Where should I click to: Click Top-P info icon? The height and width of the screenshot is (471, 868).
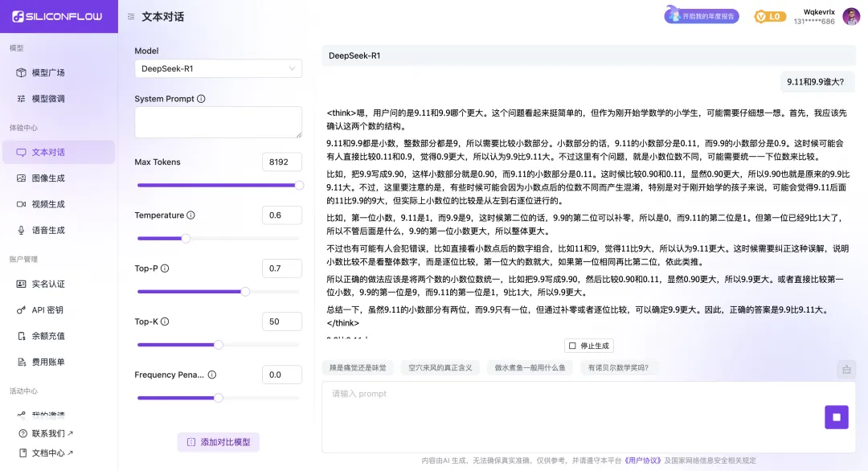click(x=165, y=268)
